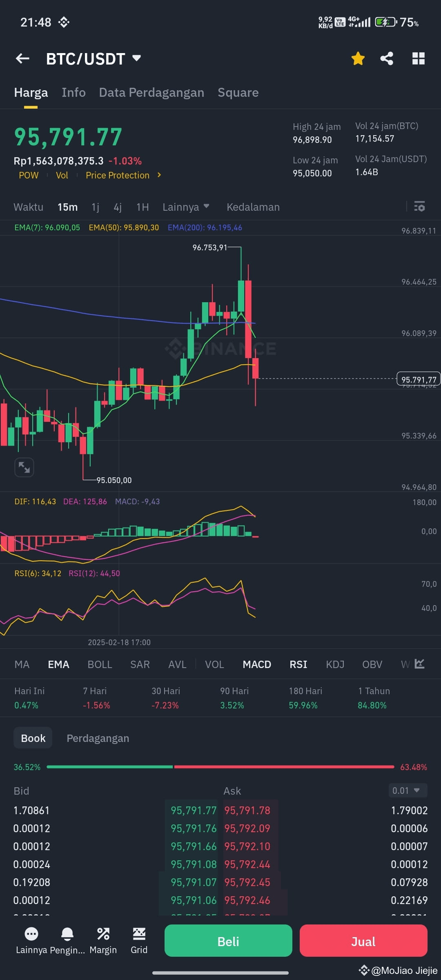Screen dimensions: 441x980
Task: Tap the EMA(200) value label
Action: (x=205, y=227)
